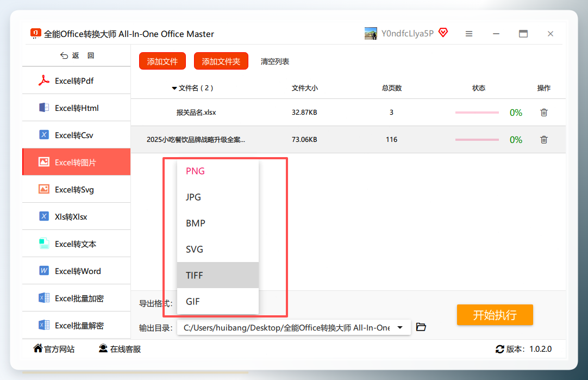
Task: Select GIF in format dropdown
Action: [x=217, y=301]
